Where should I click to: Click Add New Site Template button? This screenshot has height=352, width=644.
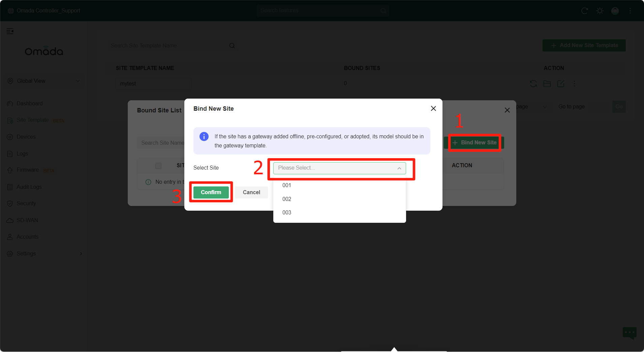[584, 45]
